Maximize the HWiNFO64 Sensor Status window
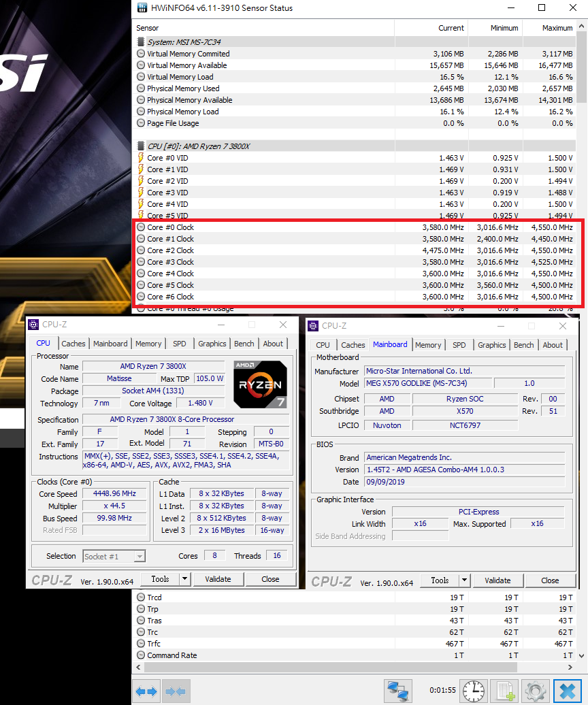Viewport: 588px width, 705px height. 542,7
